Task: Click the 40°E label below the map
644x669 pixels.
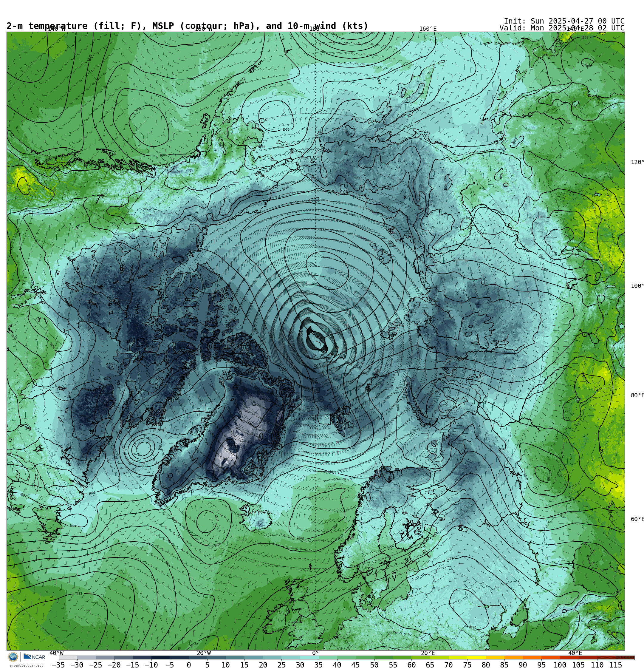Action: 575,653
